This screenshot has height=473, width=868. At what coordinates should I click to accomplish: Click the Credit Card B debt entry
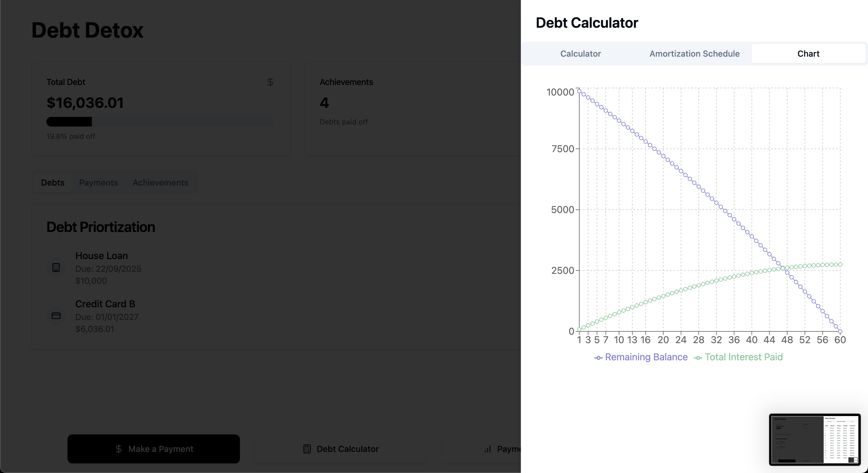click(x=108, y=316)
